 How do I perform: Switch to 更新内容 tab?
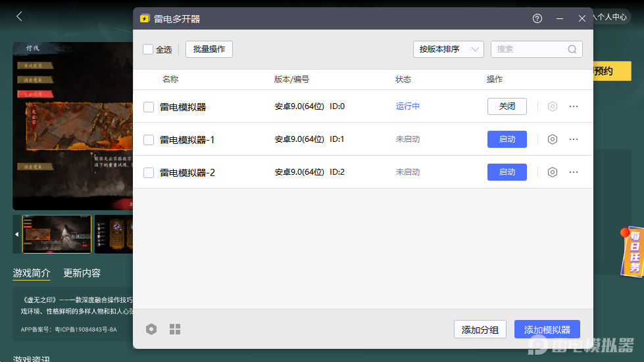pos(82,273)
